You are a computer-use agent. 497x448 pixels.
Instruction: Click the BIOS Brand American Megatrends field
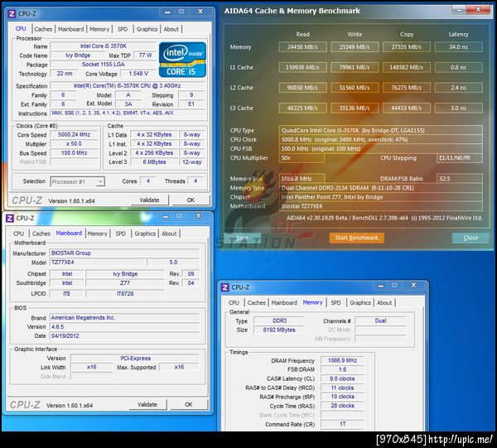point(125,317)
